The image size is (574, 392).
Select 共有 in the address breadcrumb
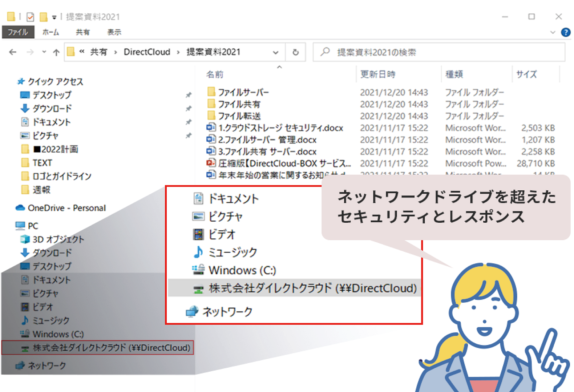click(x=99, y=52)
